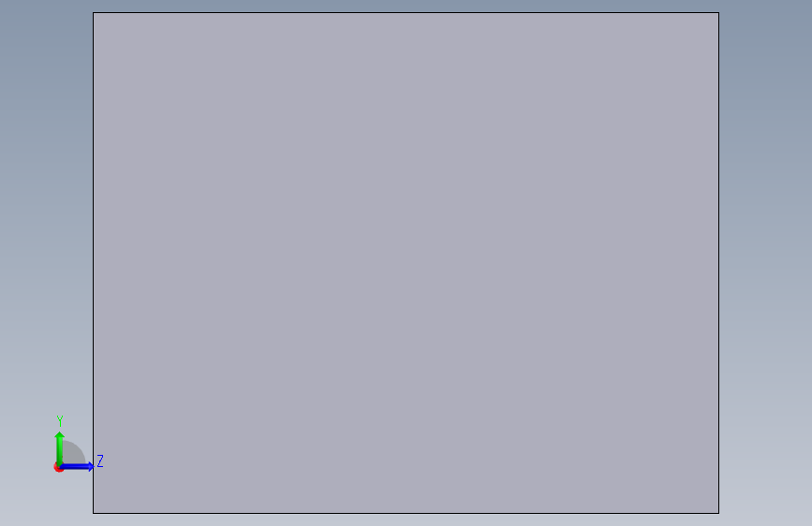This screenshot has width=812, height=526.
Task: Select the top edge of the rectangle
Action: pos(406,12)
